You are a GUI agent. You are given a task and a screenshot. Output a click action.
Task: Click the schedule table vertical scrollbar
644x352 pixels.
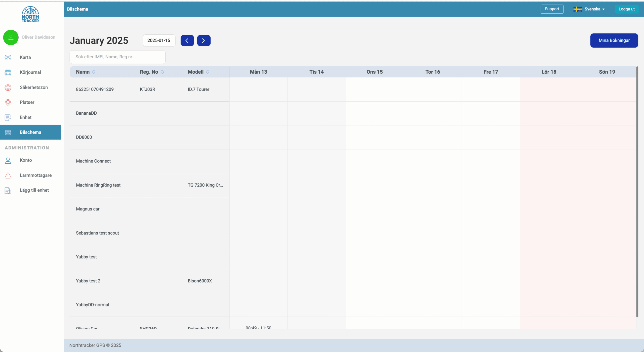637,191
